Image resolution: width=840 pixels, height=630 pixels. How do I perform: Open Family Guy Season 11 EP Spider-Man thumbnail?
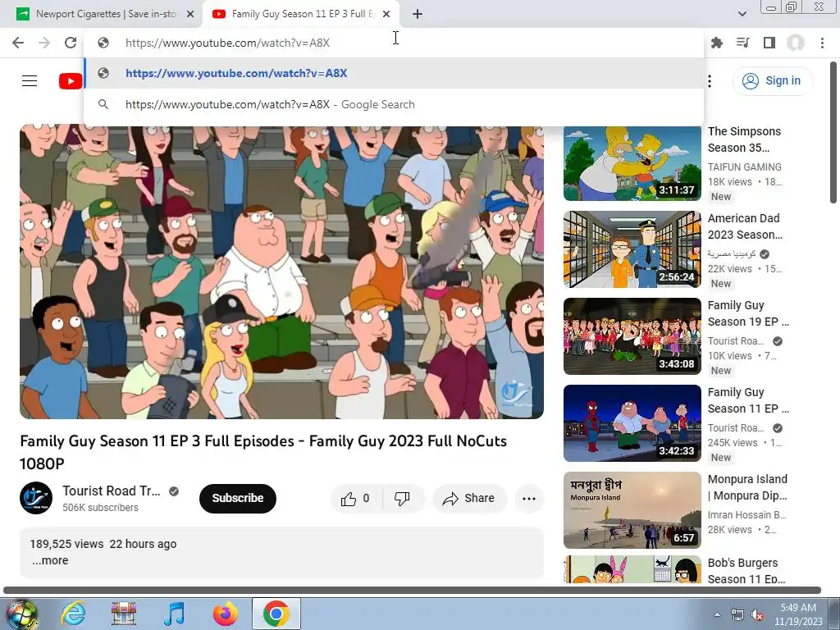point(632,423)
